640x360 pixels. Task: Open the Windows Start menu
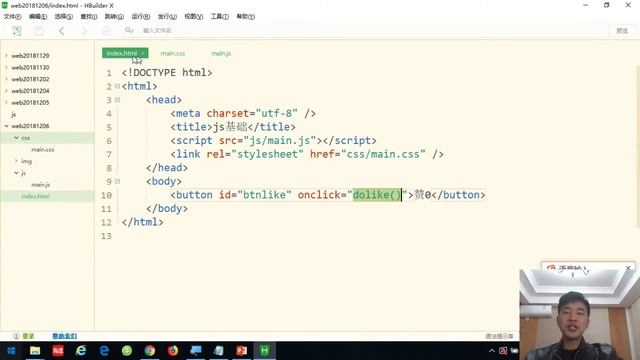tap(11, 351)
